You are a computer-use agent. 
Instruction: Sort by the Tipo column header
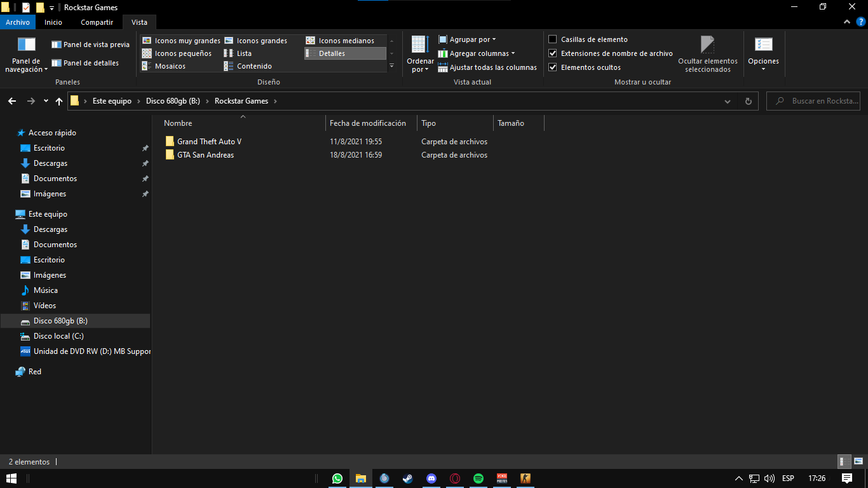tap(455, 123)
